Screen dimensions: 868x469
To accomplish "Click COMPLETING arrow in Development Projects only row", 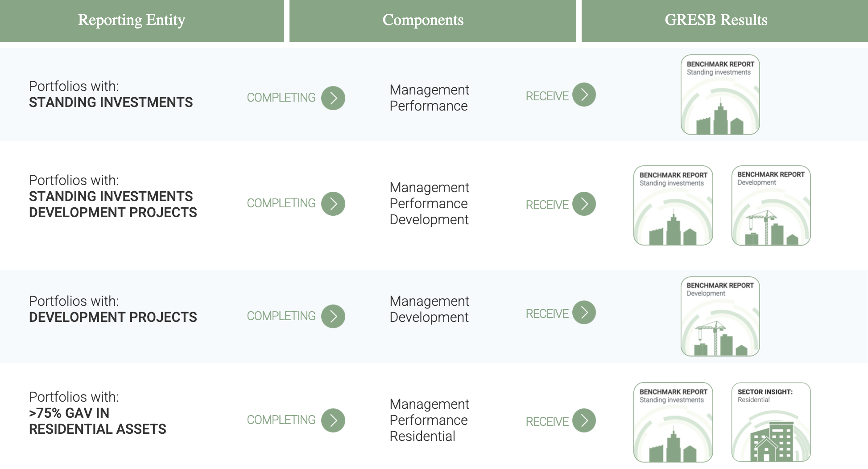I will click(333, 316).
